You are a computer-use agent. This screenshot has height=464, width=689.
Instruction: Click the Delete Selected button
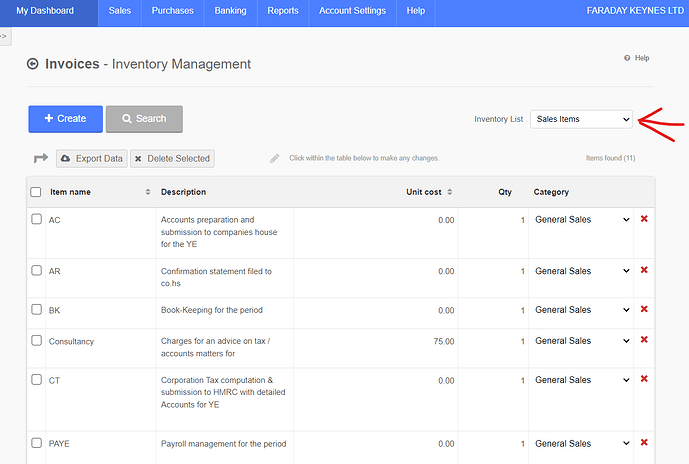tap(172, 159)
